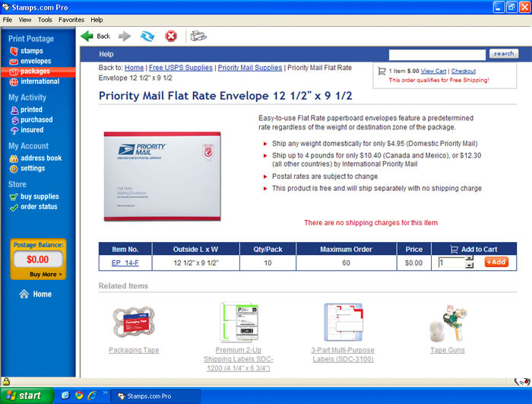Click Buy More under Postage Balance
Image resolution: width=532 pixels, height=404 pixels.
click(46, 274)
